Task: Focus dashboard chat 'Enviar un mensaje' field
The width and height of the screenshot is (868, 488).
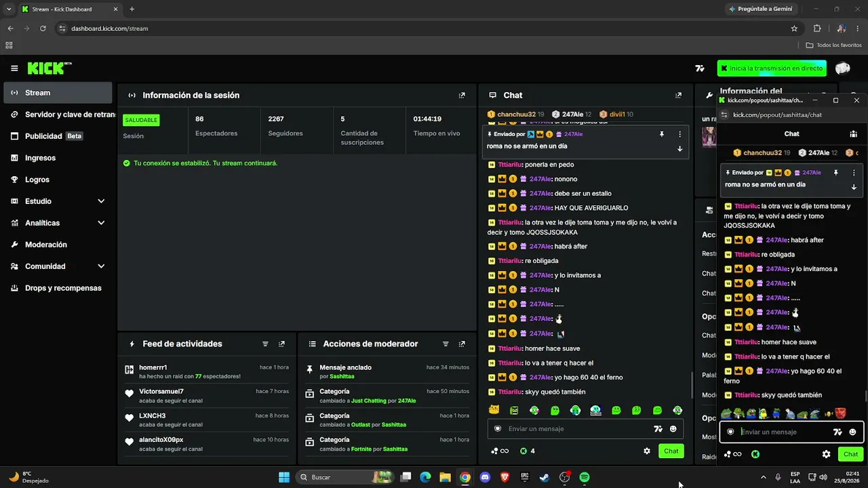Action: pos(576,429)
